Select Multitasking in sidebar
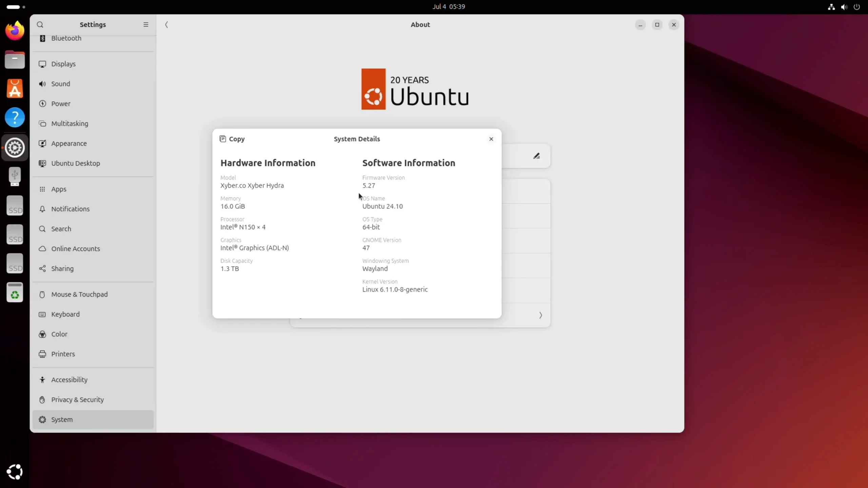This screenshot has width=868, height=488. 93,123
